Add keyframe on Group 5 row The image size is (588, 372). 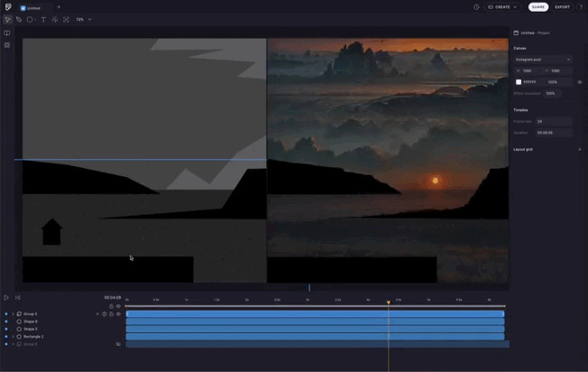coord(97,314)
